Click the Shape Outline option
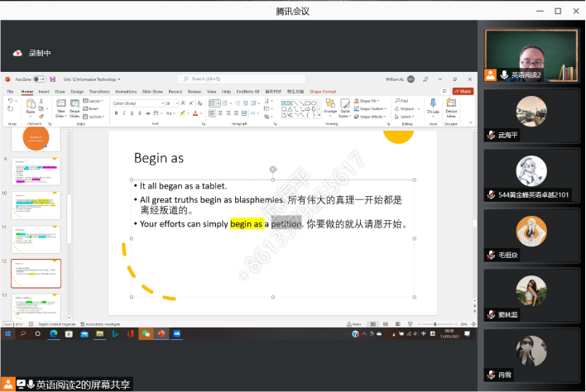This screenshot has width=586, height=392. point(370,108)
